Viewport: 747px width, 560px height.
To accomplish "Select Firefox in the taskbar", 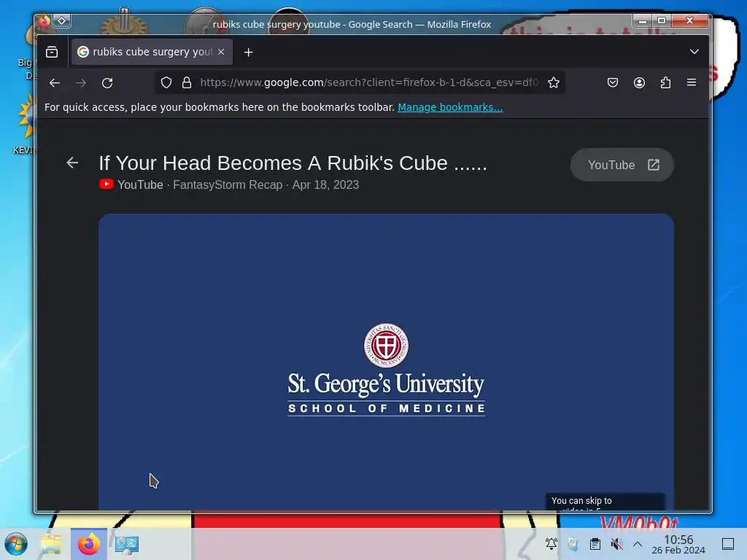I will (89, 544).
